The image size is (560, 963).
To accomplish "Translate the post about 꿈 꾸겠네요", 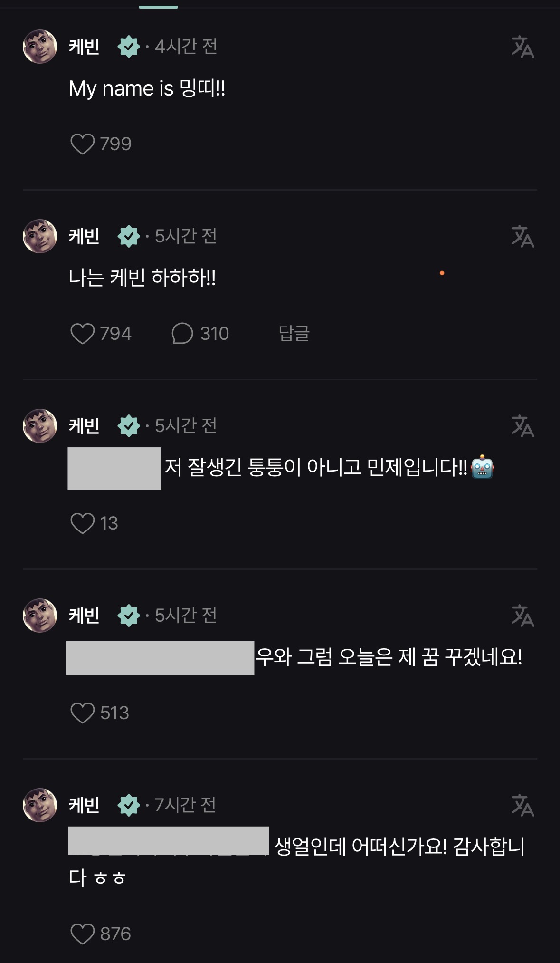I will (522, 616).
